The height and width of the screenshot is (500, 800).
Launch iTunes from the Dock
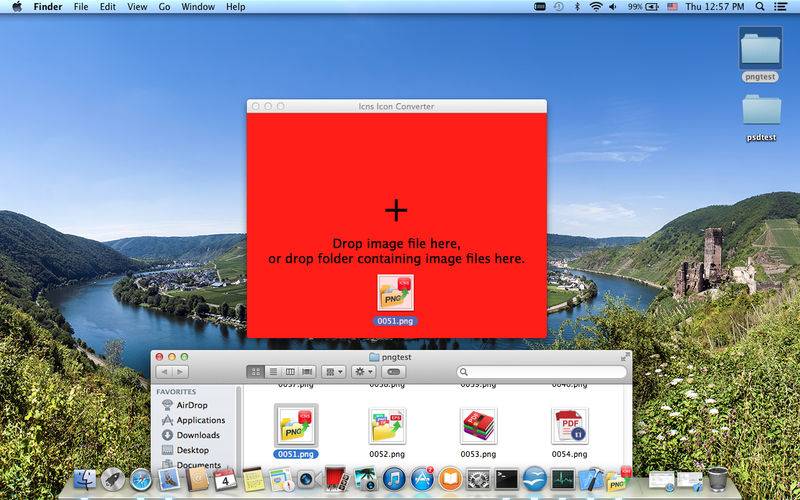(x=394, y=480)
